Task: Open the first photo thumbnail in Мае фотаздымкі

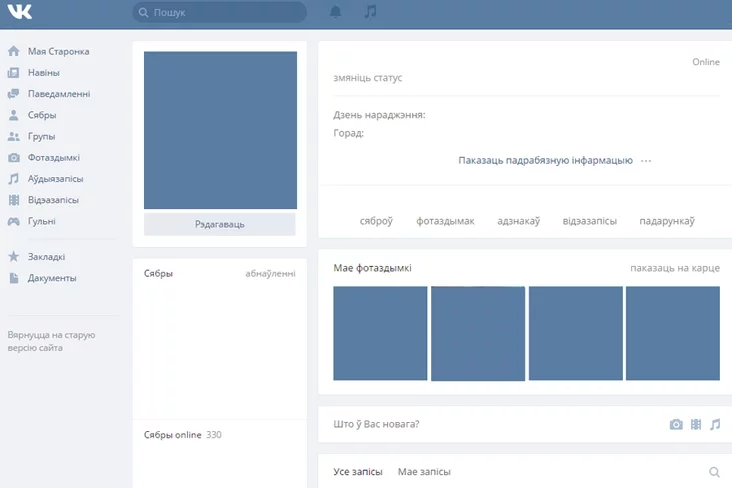Action: point(380,333)
